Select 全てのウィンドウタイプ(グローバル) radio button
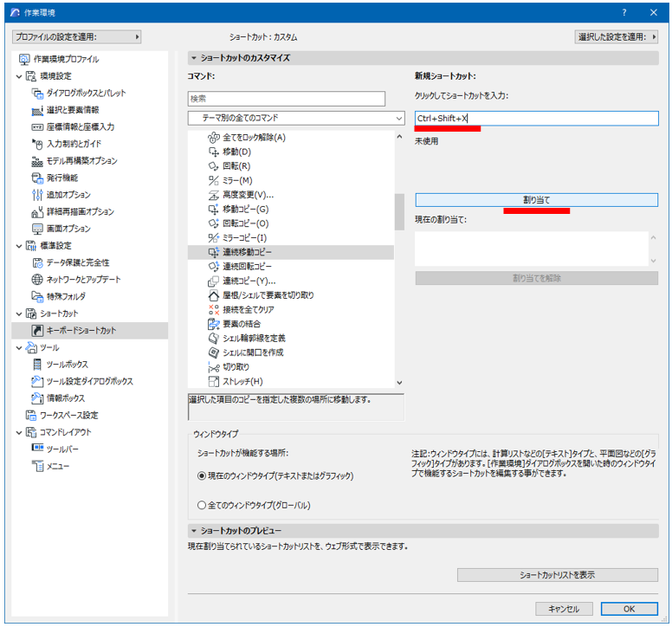This screenshot has height=627, width=672. point(202,505)
